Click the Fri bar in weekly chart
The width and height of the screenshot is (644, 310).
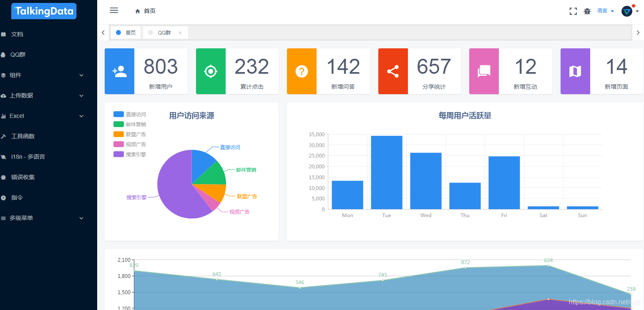pos(504,183)
